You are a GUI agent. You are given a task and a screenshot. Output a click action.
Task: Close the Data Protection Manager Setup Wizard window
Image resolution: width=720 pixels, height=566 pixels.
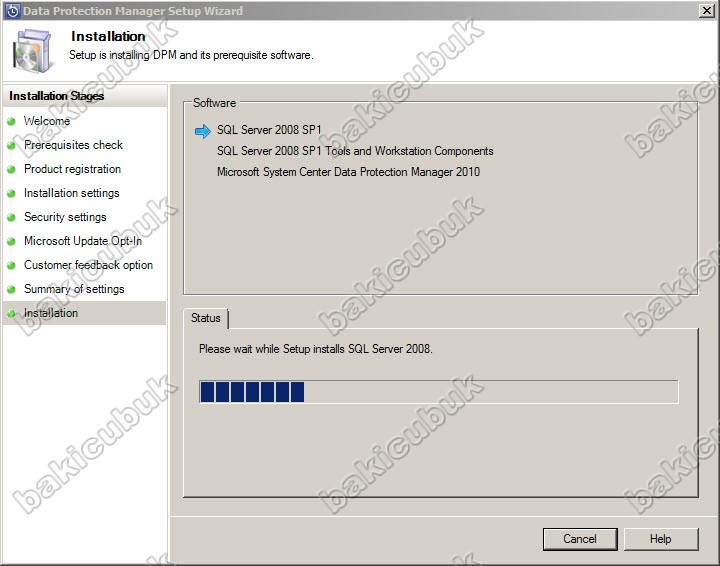(x=706, y=11)
